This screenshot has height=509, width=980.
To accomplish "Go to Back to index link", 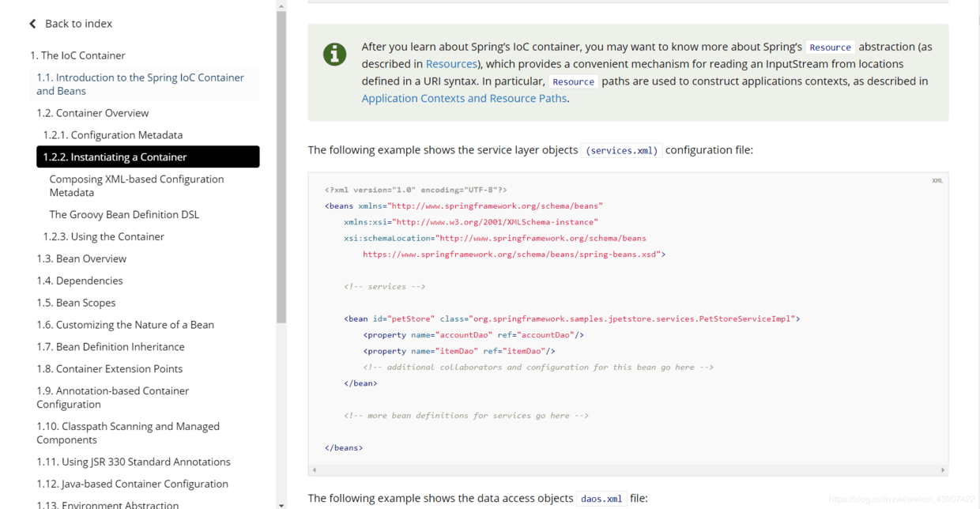I will (x=78, y=24).
